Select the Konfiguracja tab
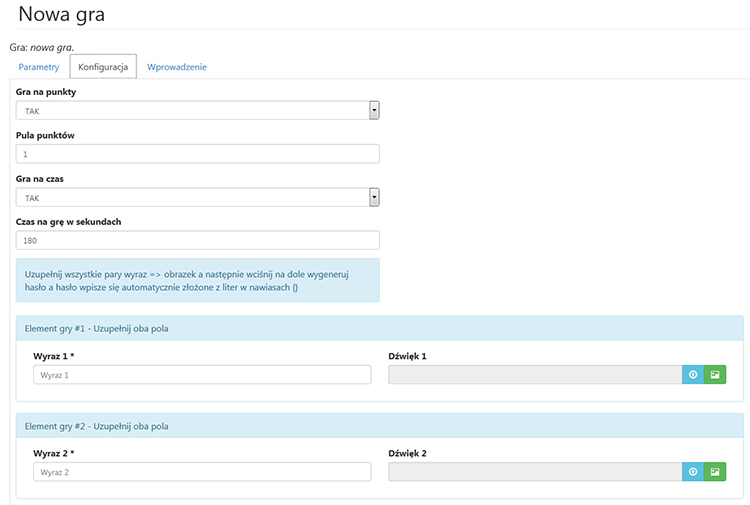750x505 pixels. coord(103,67)
